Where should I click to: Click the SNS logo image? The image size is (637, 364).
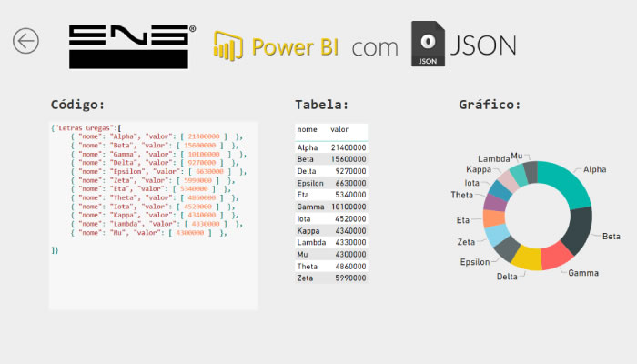coord(132,46)
